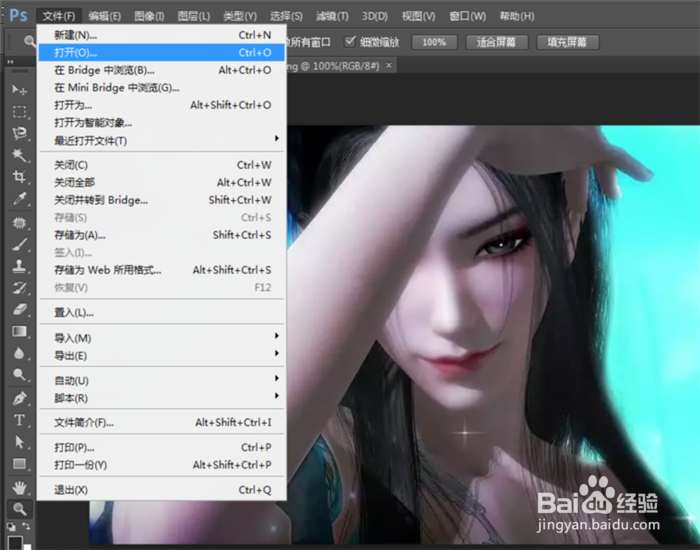Screen dimensions: 700x550
Task: Select the Pen tool
Action: 19,398
